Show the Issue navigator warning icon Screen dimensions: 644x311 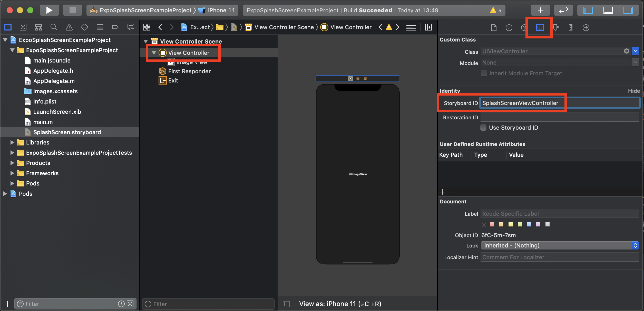point(69,27)
